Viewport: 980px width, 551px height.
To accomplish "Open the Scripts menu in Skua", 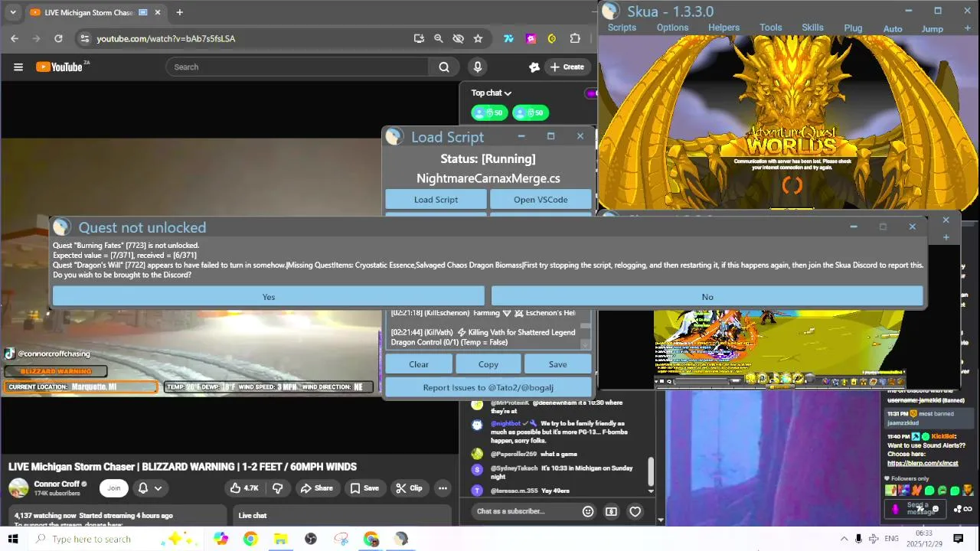I will (622, 28).
